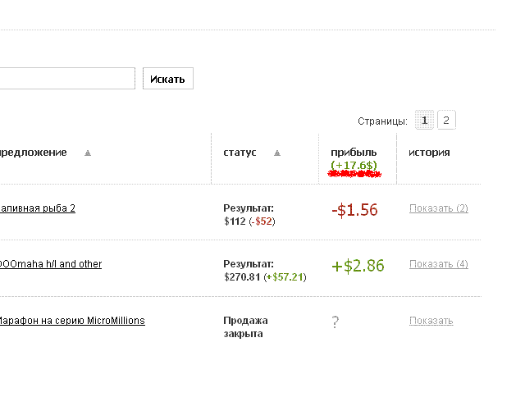Image resolution: width=525 pixels, height=420 pixels.
Task: Click sort arrow next to 'предложение' header
Action: point(88,153)
